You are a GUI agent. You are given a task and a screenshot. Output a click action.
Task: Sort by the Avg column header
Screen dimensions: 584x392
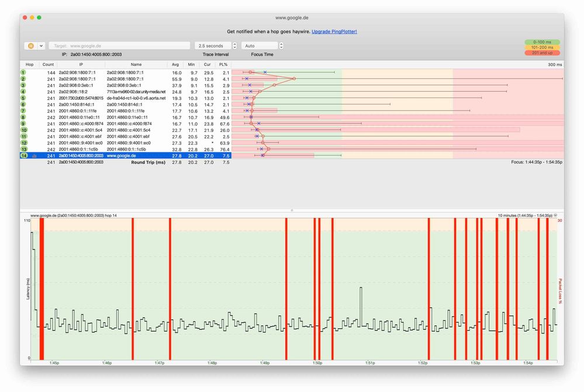click(x=175, y=64)
